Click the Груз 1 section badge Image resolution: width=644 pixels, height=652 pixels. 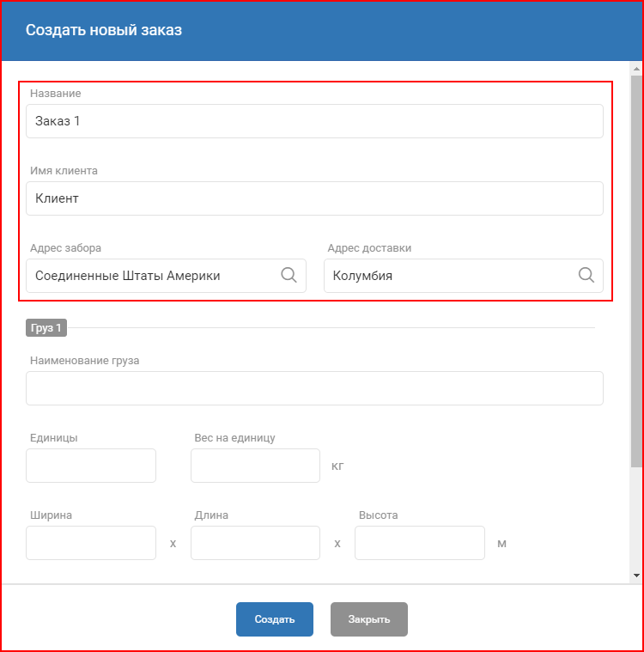[46, 327]
